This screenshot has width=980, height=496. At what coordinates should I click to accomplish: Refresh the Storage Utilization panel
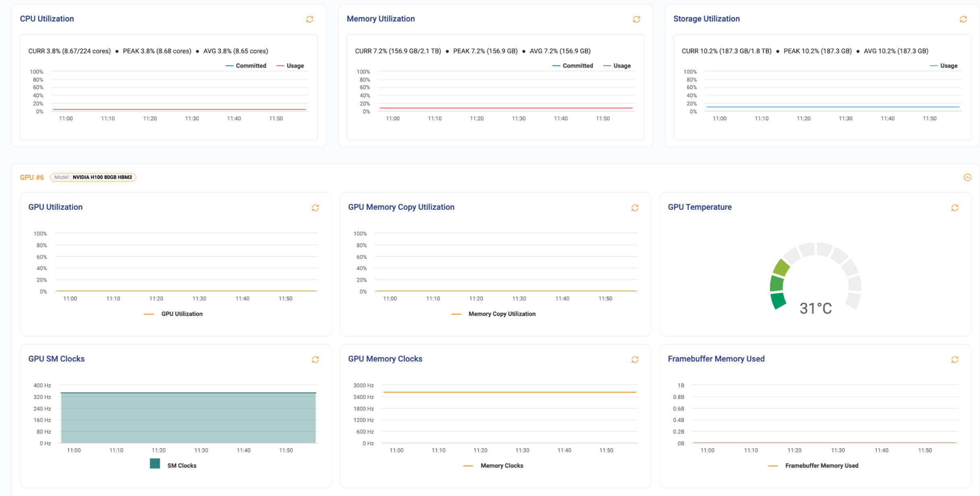(x=963, y=19)
